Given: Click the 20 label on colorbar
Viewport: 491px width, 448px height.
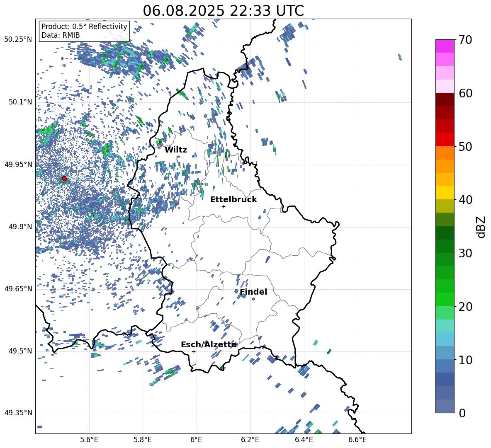Looking at the screenshot, I should click(x=465, y=307).
